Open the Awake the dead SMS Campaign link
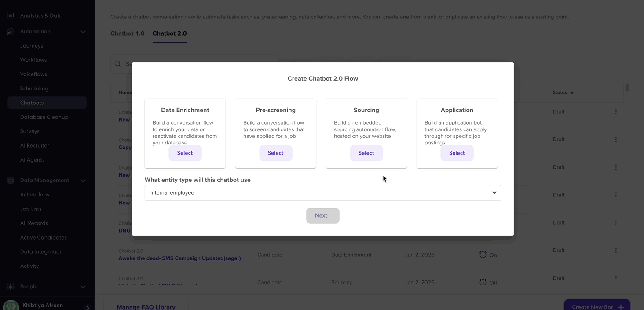Image resolution: width=644 pixels, height=310 pixels. (179, 258)
